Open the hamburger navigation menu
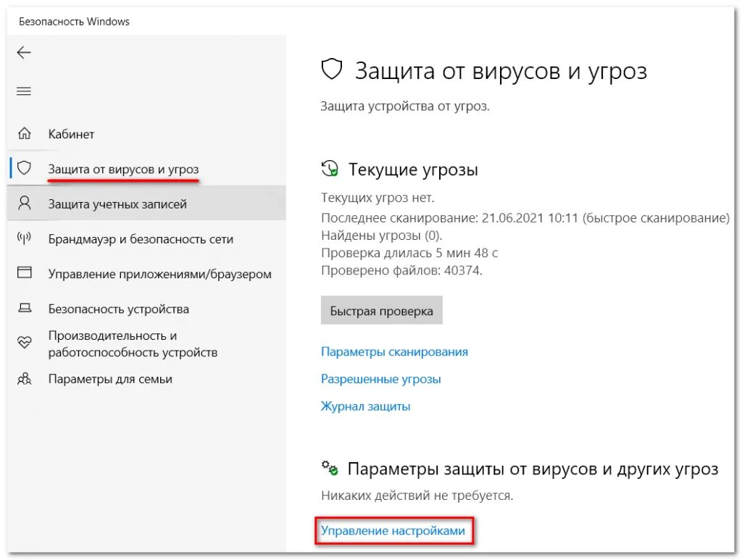This screenshot has width=742, height=560. pos(24,91)
